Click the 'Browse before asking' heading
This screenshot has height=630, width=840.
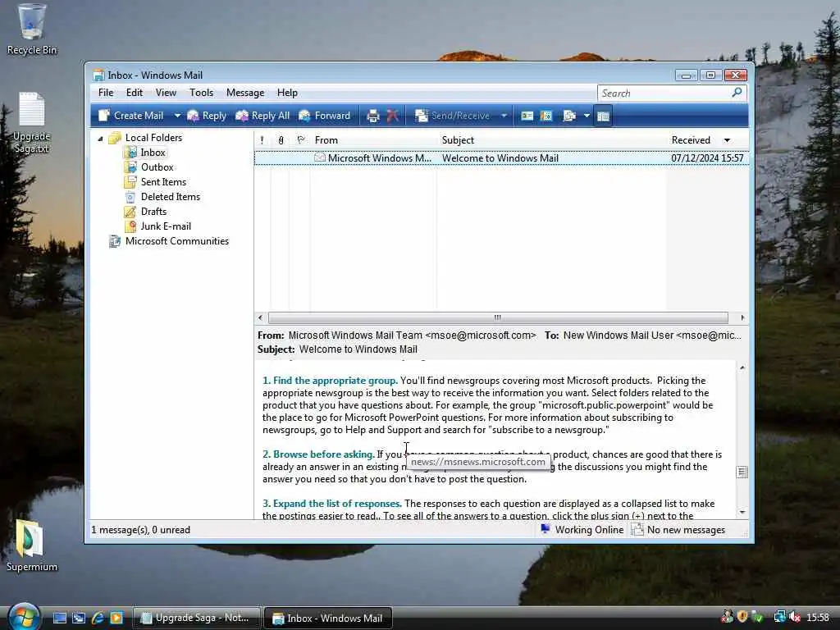319,454
